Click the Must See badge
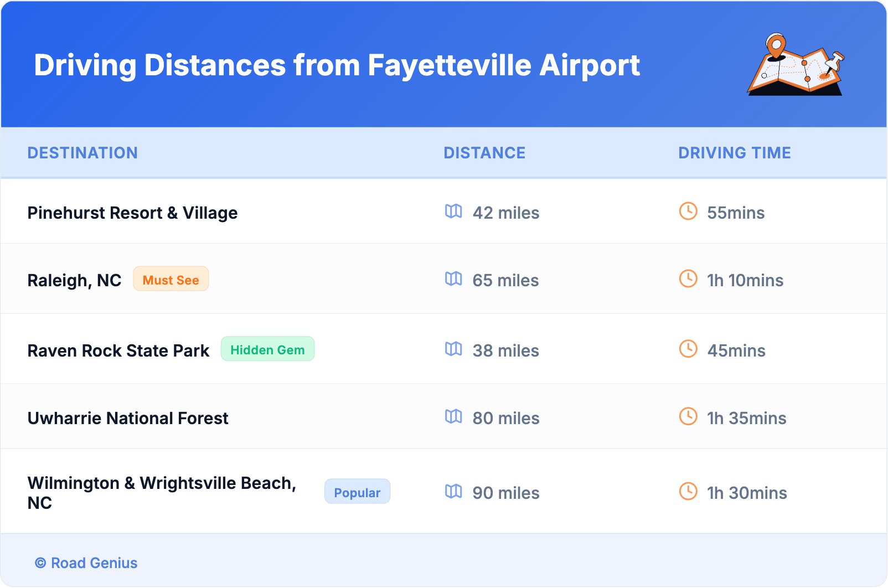The height and width of the screenshot is (588, 888). (x=171, y=279)
